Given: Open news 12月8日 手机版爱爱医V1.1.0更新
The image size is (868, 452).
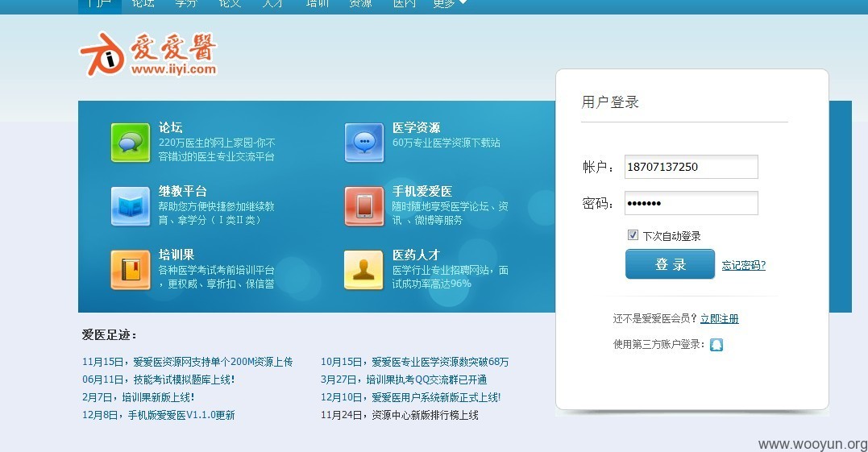Looking at the screenshot, I should point(158,415).
